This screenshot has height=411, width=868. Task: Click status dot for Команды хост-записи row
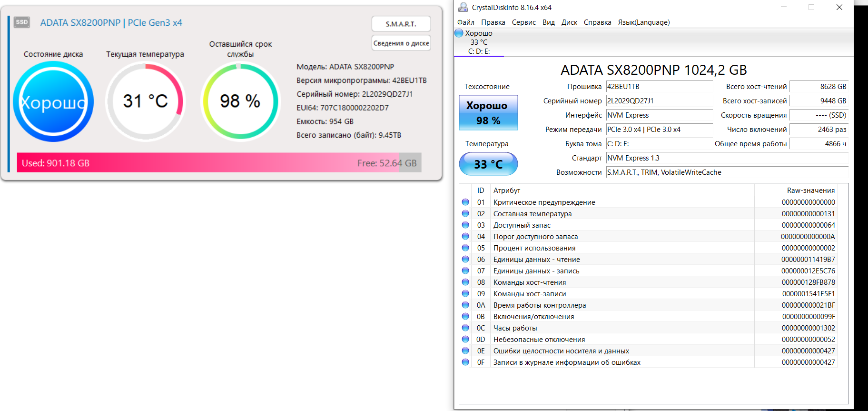pyautogui.click(x=465, y=293)
